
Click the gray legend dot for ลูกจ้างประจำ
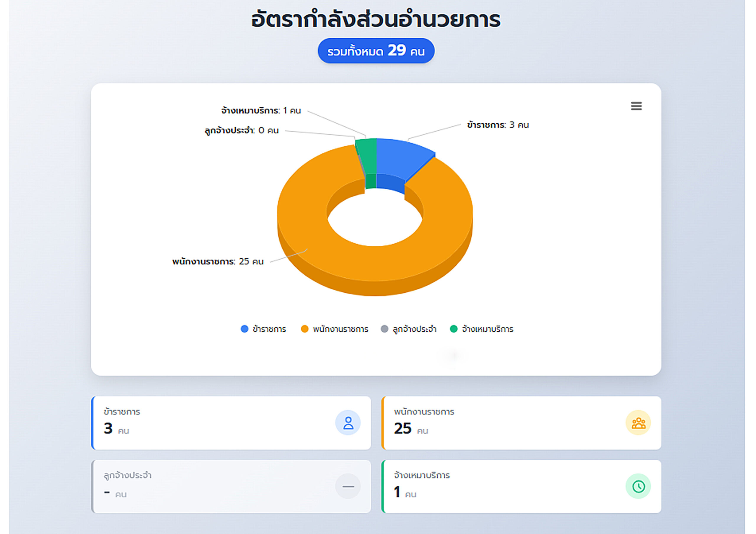pyautogui.click(x=384, y=329)
